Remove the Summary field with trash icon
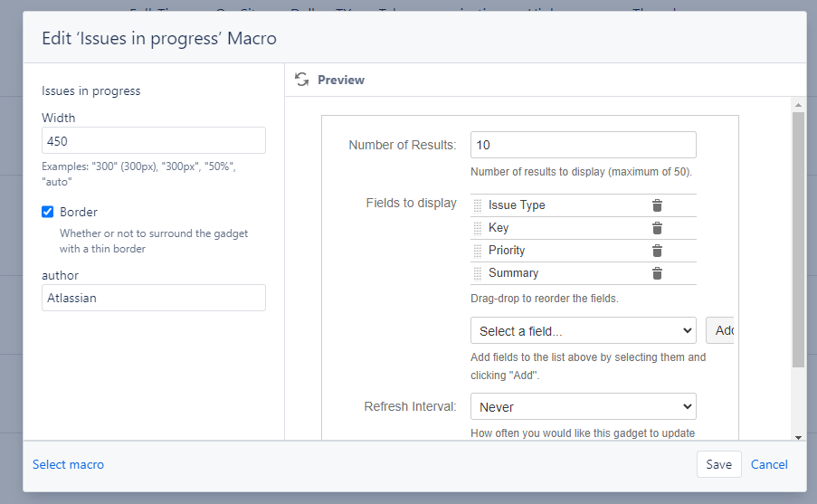This screenshot has height=504, width=817. [657, 273]
